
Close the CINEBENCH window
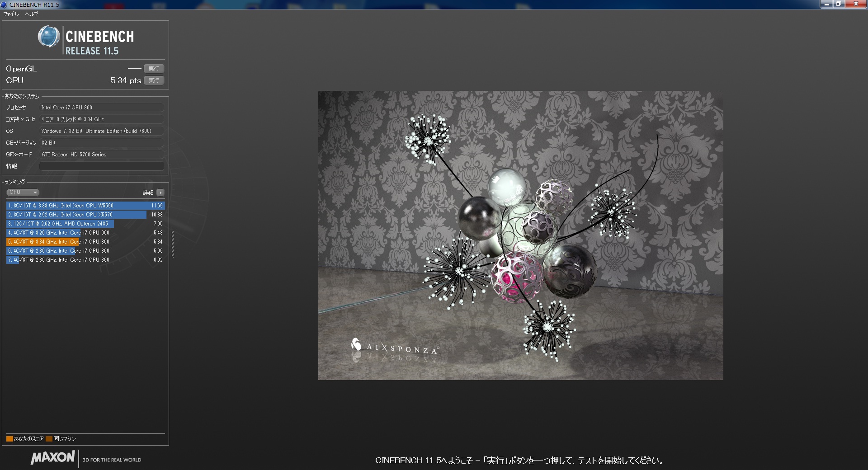(855, 4)
